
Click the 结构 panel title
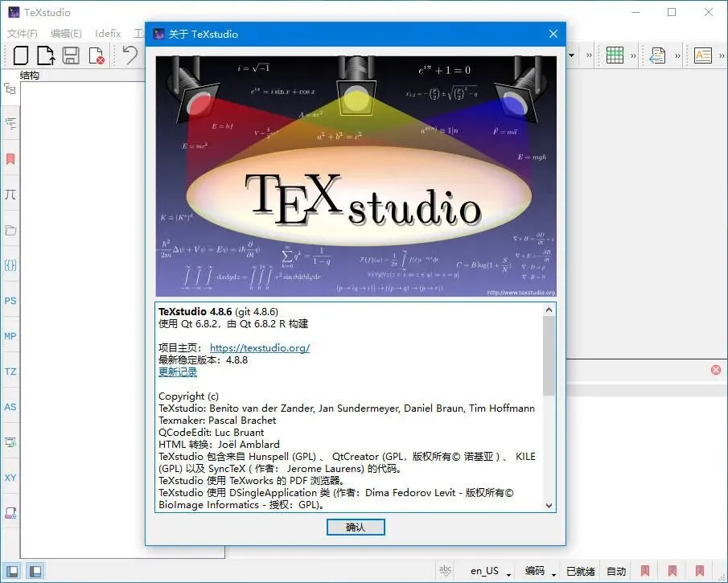(x=30, y=76)
